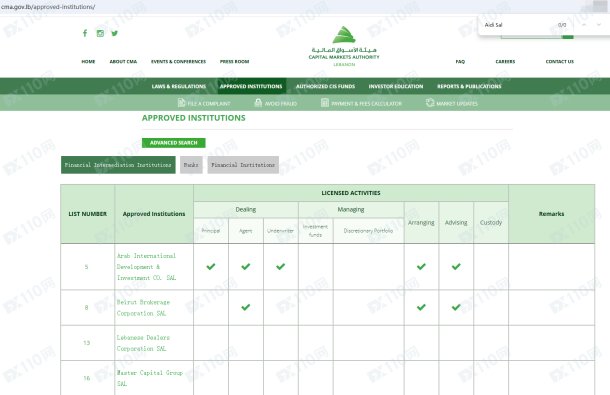Click Agent checkmark in Beirut Brokerage row
This screenshot has height=395, width=610.
click(245, 307)
